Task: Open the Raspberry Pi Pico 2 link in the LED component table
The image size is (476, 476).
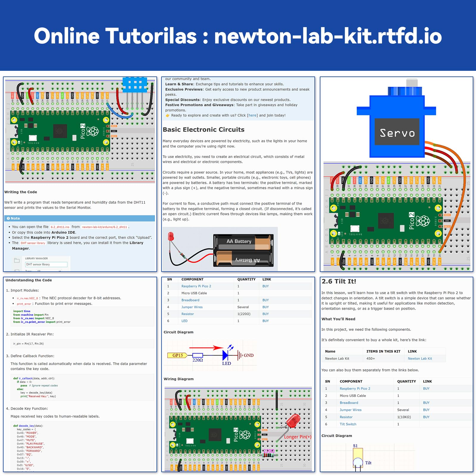Action: point(196,286)
